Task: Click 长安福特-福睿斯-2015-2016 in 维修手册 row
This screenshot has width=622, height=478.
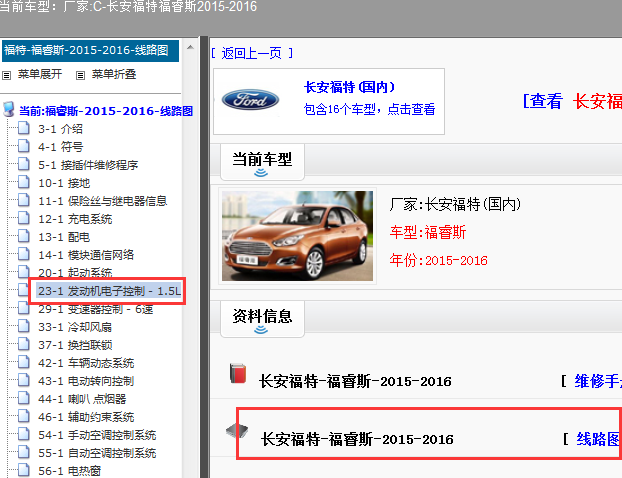Action: 355,382
